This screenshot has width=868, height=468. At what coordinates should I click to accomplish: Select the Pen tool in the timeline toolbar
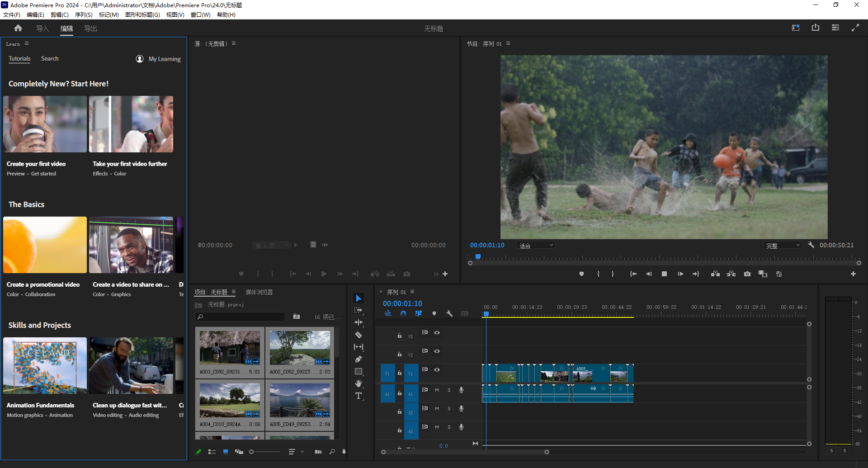click(x=359, y=359)
